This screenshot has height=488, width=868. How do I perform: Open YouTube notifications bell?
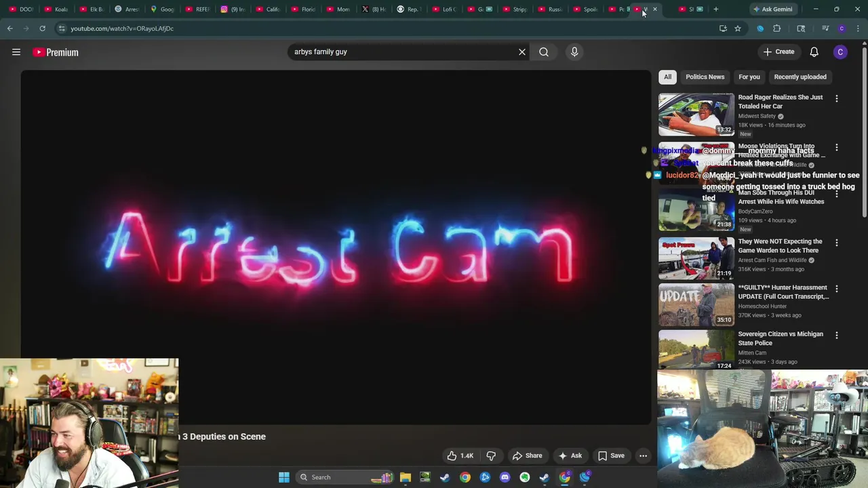[814, 52]
